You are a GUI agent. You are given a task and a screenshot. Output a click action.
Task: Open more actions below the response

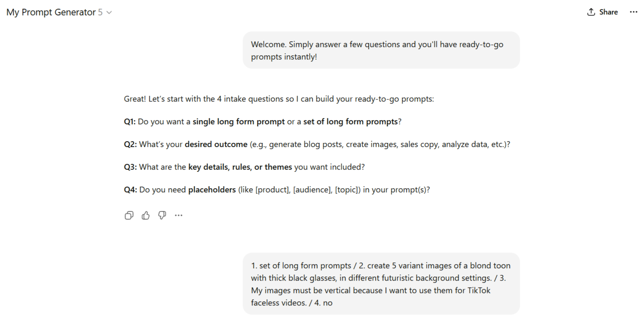(x=179, y=215)
